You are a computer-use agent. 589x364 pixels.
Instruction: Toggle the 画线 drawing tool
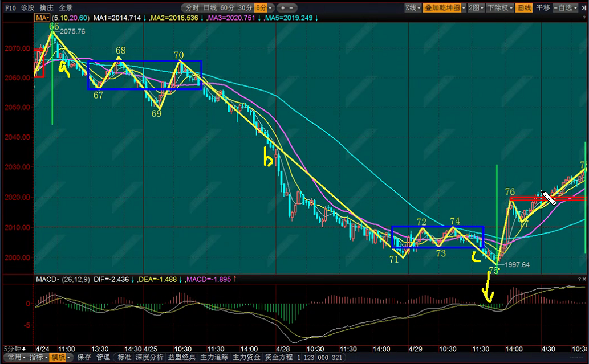pos(524,7)
